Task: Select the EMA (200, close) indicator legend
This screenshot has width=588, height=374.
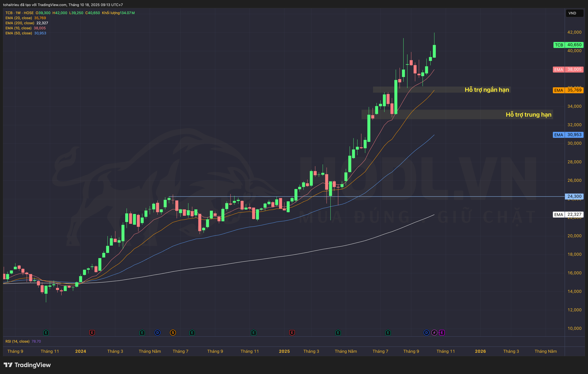Action: (20, 23)
